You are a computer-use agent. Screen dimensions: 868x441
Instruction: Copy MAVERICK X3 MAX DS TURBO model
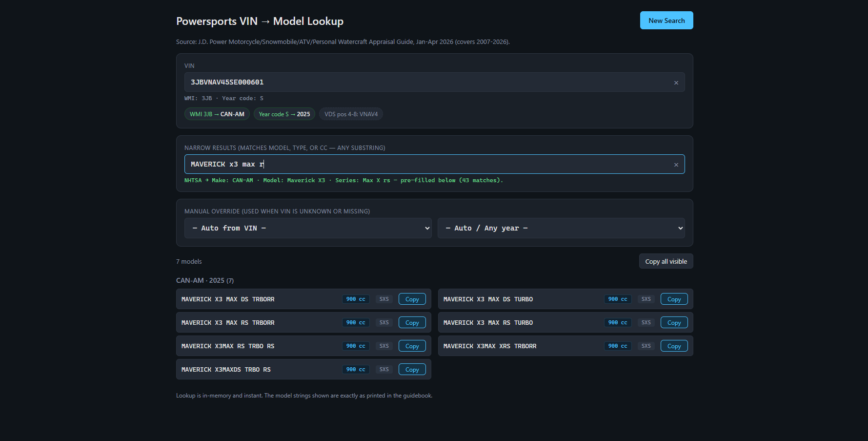point(674,299)
